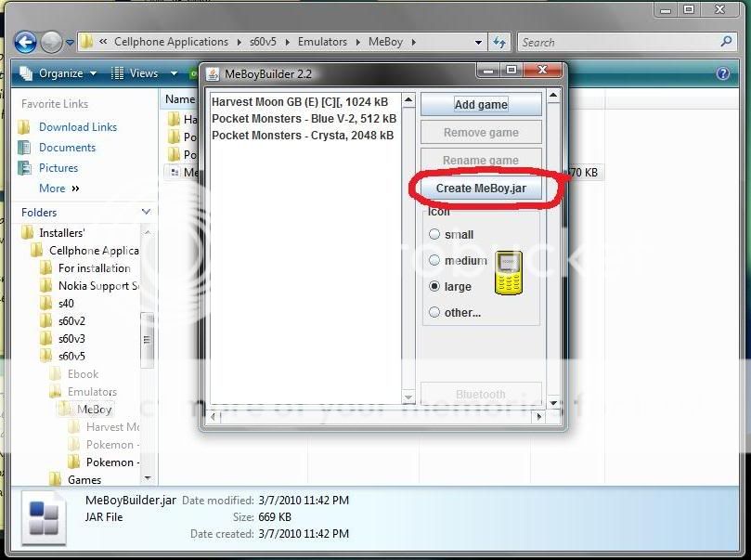Select the MeBoy folder in tree
Viewport: 751px width, 560px height.
94,410
